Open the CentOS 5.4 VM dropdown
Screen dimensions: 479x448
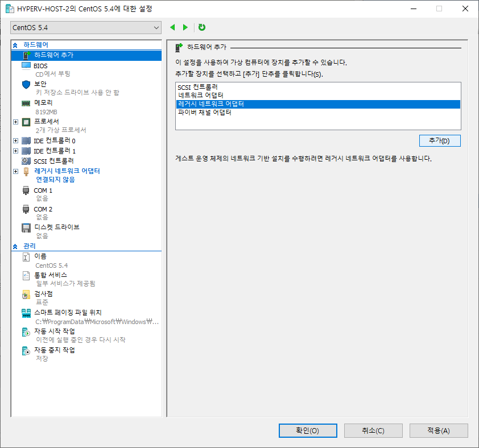click(86, 28)
